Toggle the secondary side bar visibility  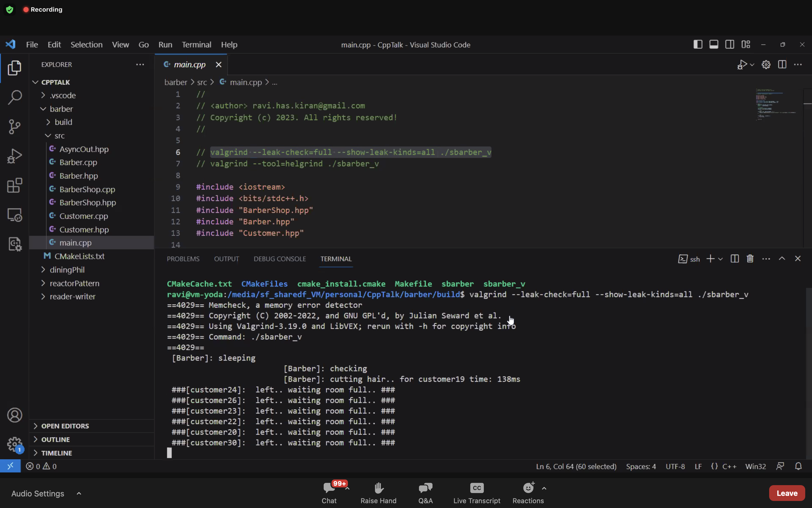729,44
